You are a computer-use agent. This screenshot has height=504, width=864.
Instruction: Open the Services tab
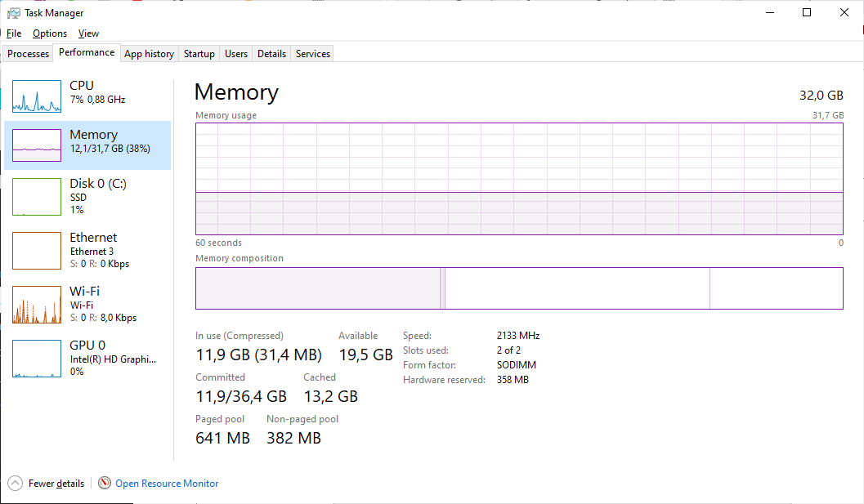tap(313, 54)
